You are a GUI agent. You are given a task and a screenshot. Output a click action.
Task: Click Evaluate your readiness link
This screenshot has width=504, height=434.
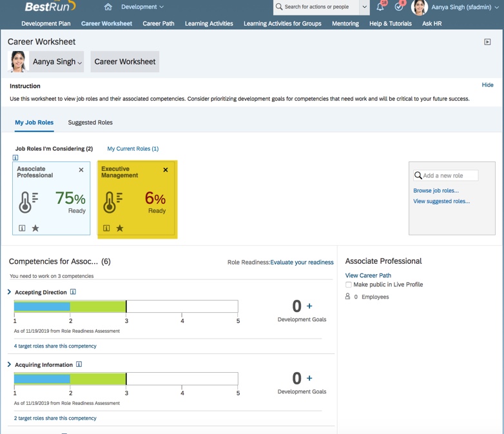coord(302,262)
